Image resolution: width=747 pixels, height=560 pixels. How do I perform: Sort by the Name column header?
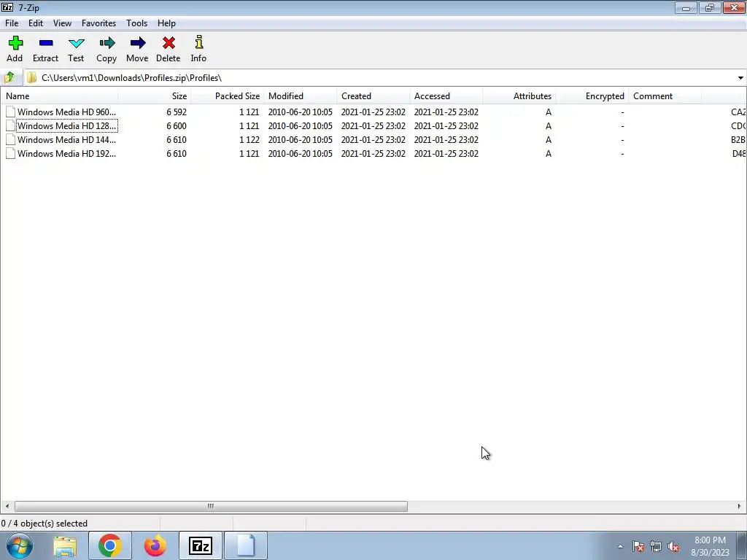click(59, 96)
